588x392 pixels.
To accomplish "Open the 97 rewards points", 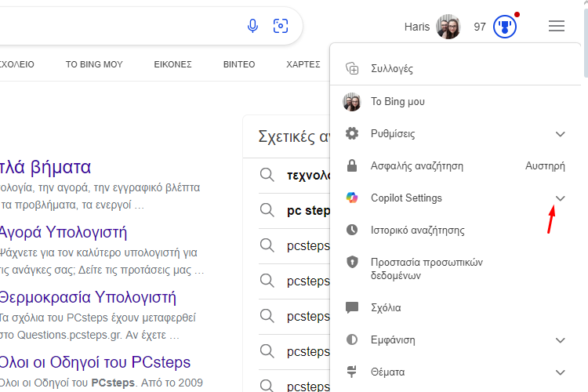I will (480, 27).
